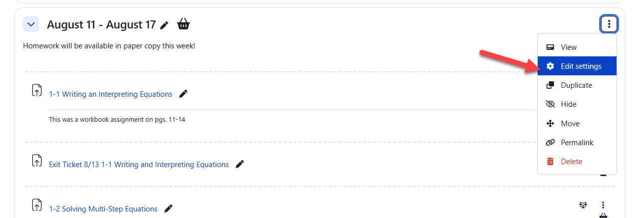This screenshot has height=218, width=644.
Task: Rename 1-1 Writing an Interpreting Equations via its pencil
Action: pos(184,94)
